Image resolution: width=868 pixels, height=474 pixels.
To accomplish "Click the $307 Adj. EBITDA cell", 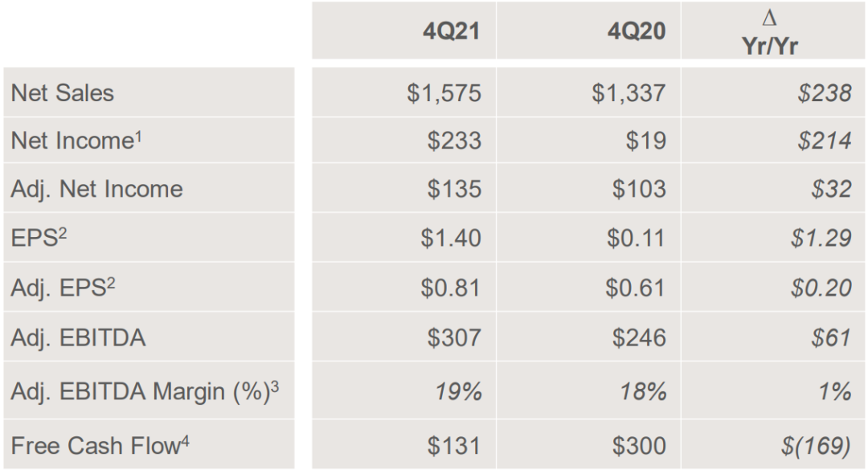I will pyautogui.click(x=454, y=337).
